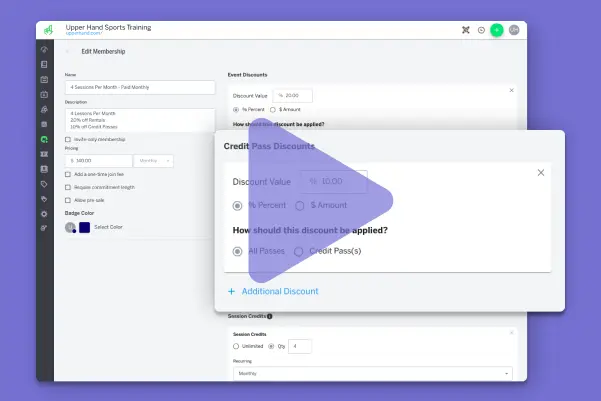Open the book icon in the sidebar
The image size is (601, 401).
[x=44, y=64]
